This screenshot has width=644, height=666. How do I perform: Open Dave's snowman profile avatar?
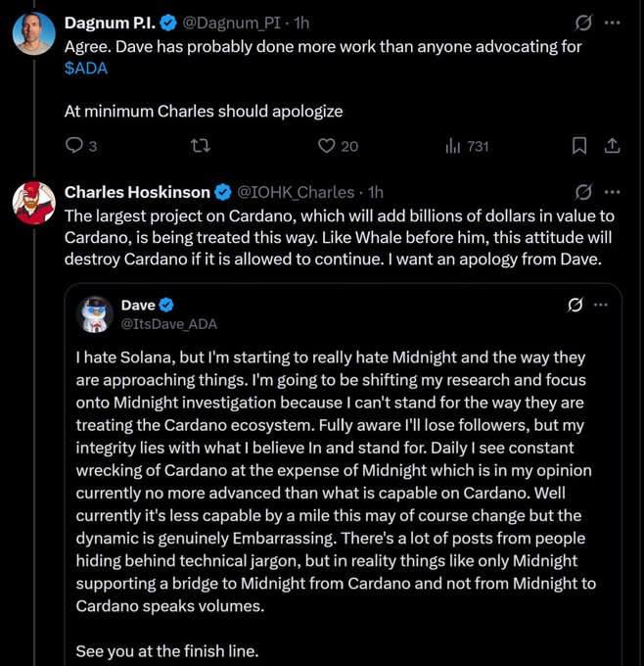[x=95, y=314]
